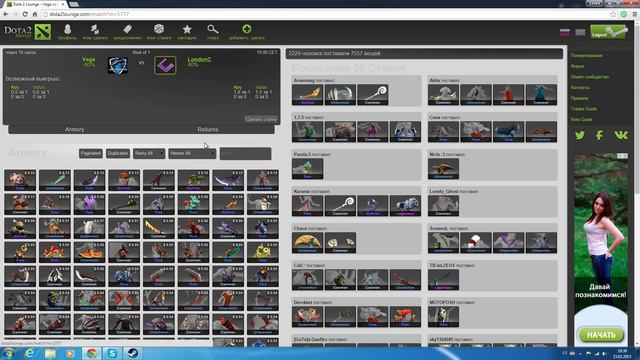Screen dimensions: 640x360
Task: Toggle the Duplicates button in Armory
Action: pyautogui.click(x=118, y=153)
